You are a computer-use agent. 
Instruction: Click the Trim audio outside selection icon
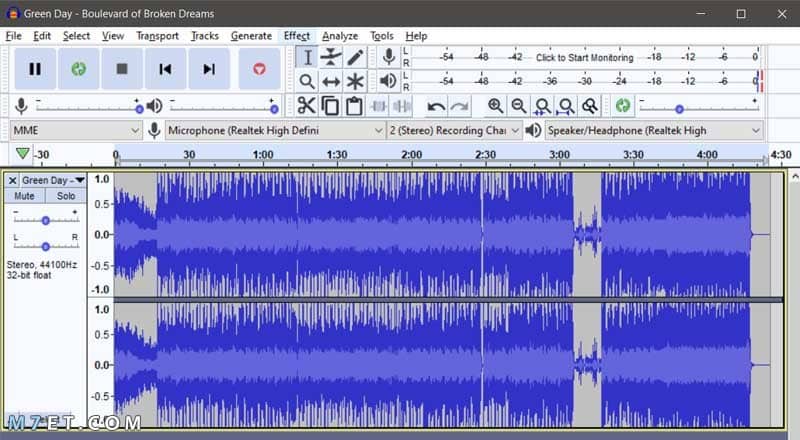[378, 106]
